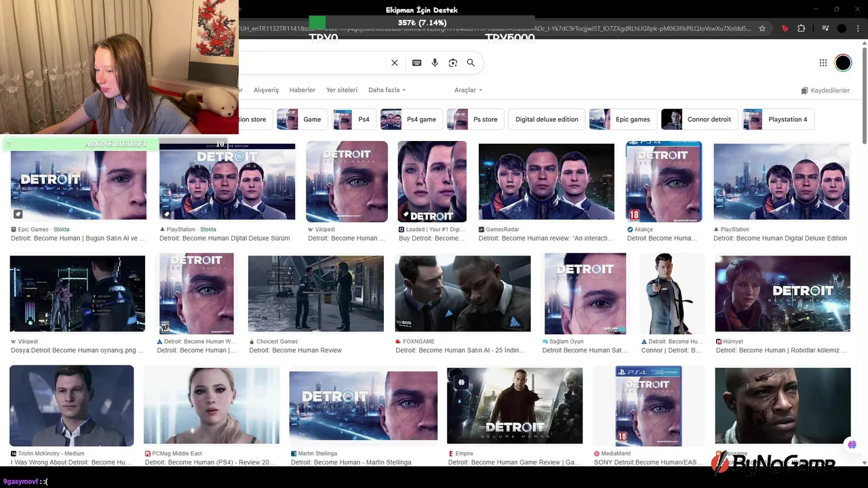The width and height of the screenshot is (868, 488).
Task: Open the Akakçe PS4 cover image
Action: pos(663,182)
